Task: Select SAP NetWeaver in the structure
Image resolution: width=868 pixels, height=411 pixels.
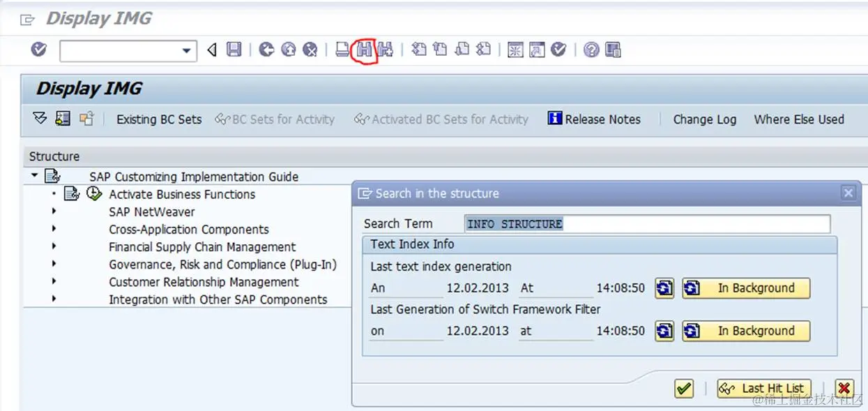Action: pyautogui.click(x=152, y=211)
